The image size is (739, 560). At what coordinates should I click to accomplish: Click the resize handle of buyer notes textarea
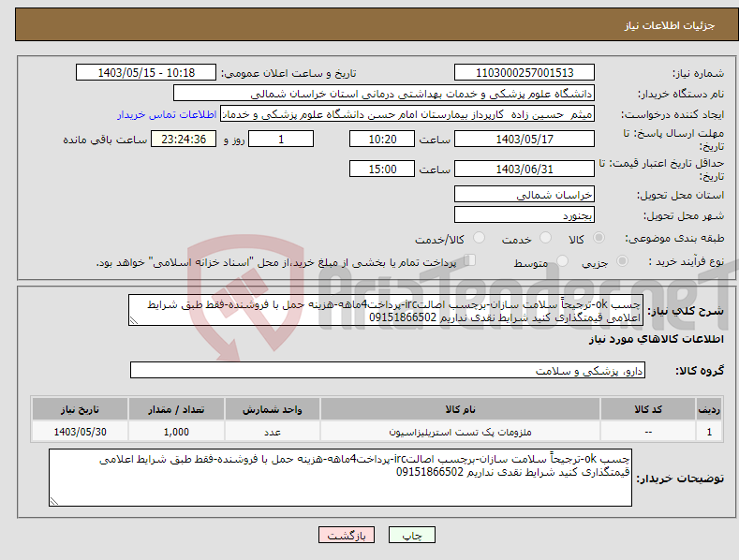pyautogui.click(x=54, y=501)
